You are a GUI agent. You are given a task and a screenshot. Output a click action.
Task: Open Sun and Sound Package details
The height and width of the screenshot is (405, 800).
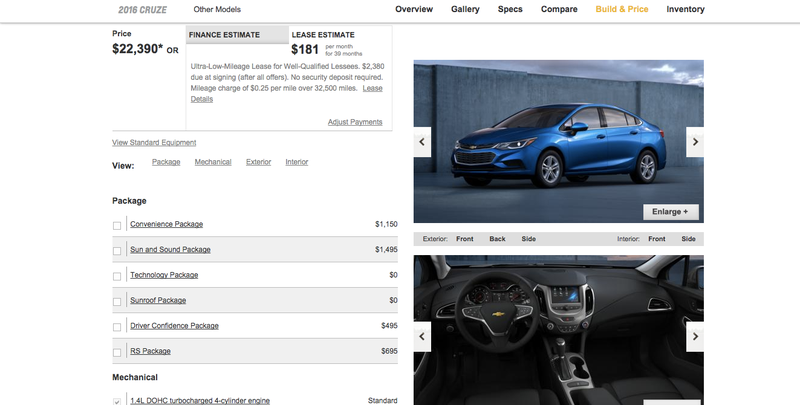coord(170,249)
